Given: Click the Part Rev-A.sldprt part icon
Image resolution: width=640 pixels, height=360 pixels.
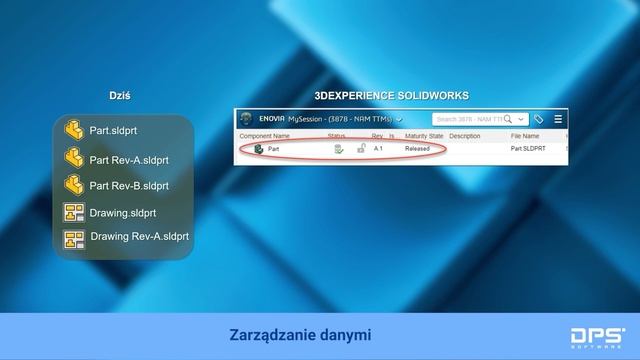Looking at the screenshot, I should (x=74, y=158).
